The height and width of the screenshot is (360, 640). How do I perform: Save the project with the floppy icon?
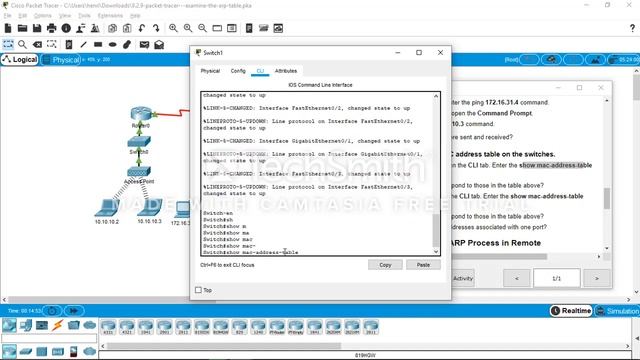(x=37, y=28)
